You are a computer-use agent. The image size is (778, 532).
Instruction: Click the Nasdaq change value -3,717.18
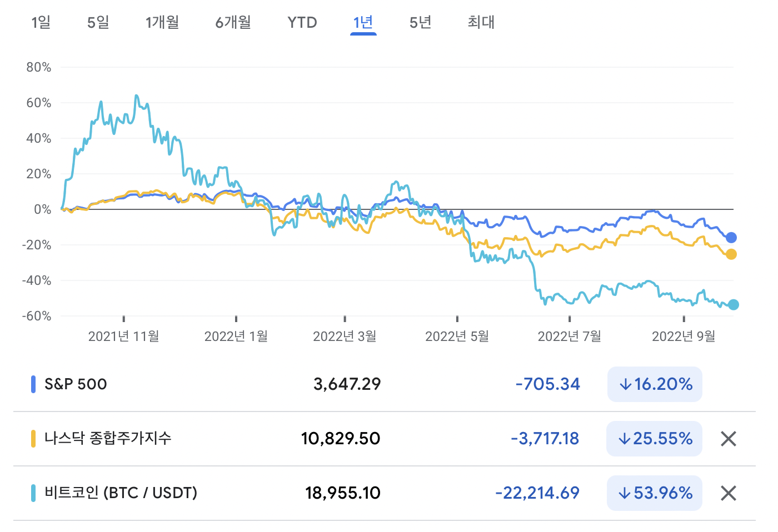coord(545,439)
